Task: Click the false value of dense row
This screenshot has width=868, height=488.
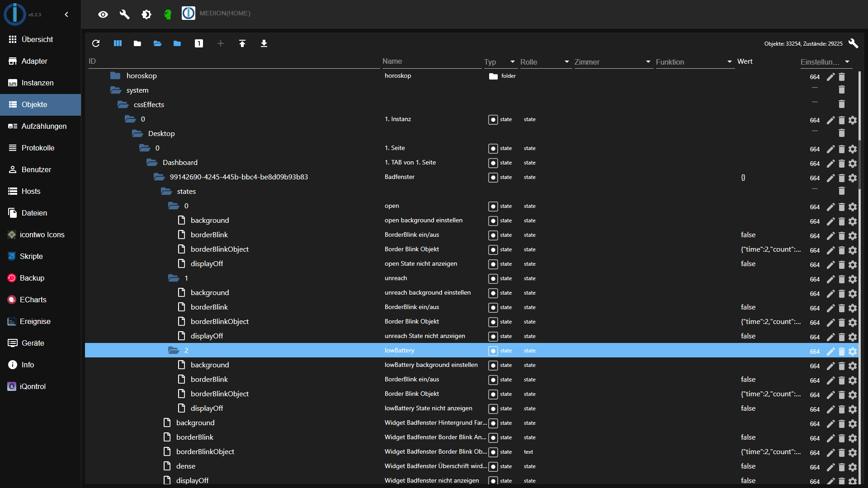Action: 748,466
